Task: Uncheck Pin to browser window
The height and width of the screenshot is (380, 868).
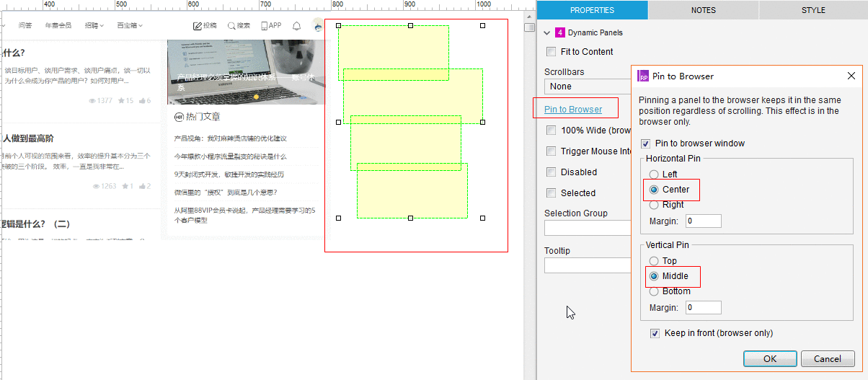Action: 645,143
